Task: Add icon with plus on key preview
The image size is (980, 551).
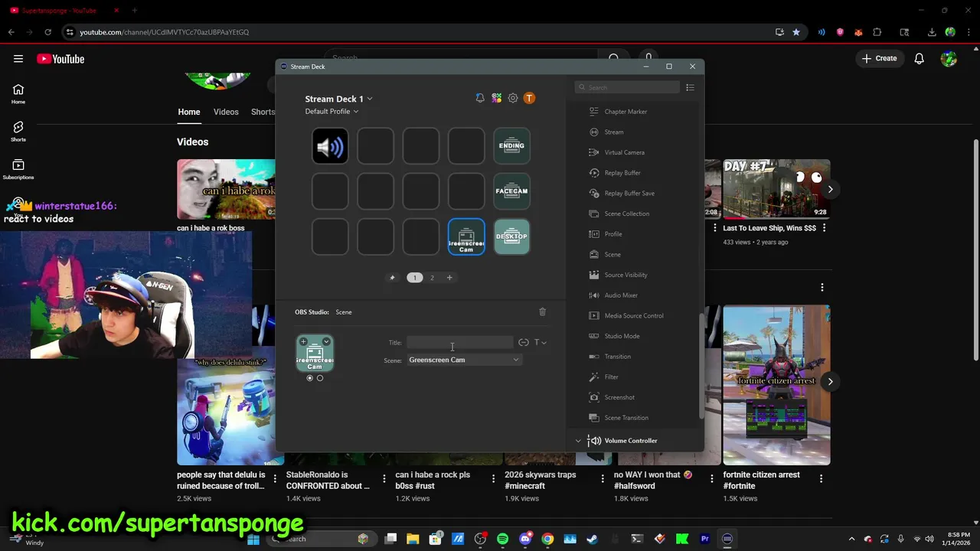Action: pos(303,341)
